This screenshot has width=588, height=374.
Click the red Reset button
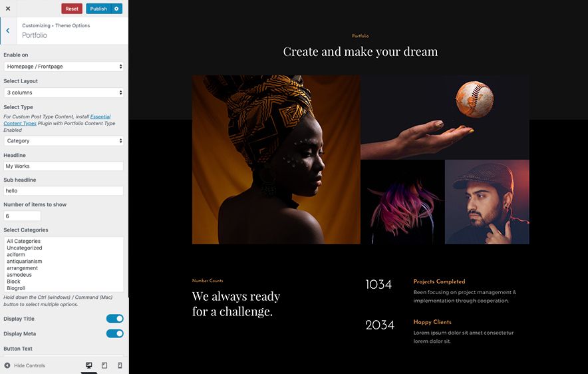pos(72,9)
